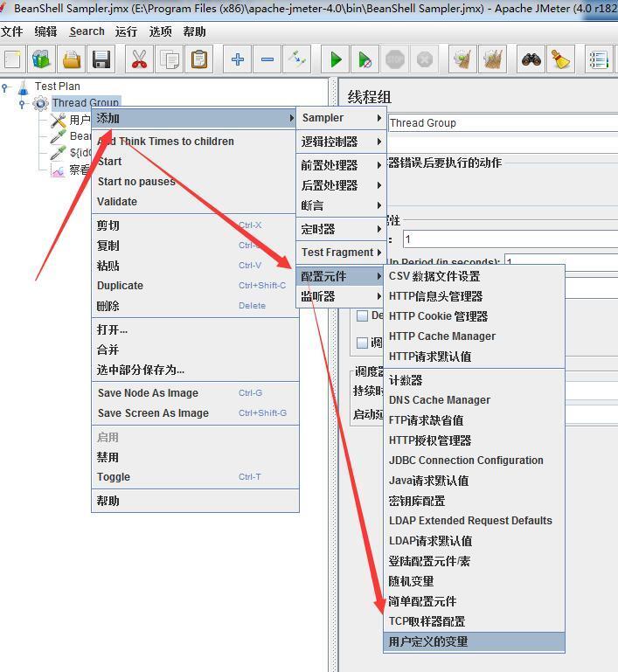Click the Clear results broom icon
The height and width of the screenshot is (672, 618).
(x=462, y=59)
